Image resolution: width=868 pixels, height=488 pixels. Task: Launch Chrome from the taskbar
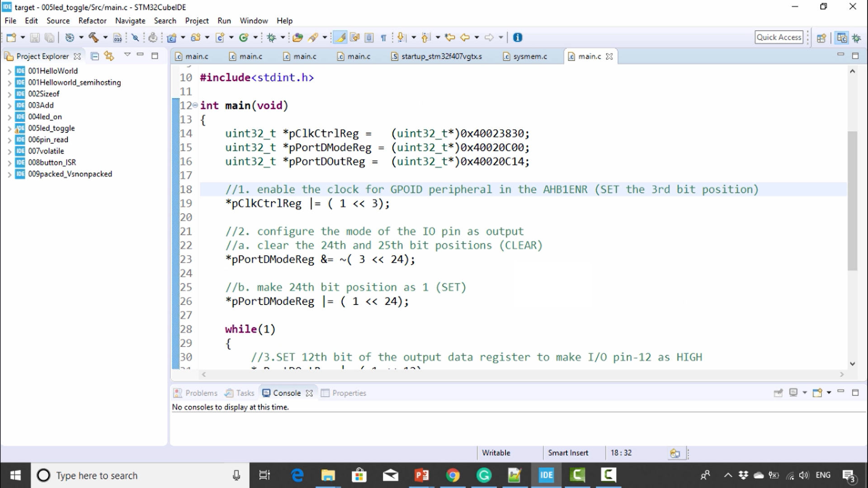pos(453,475)
